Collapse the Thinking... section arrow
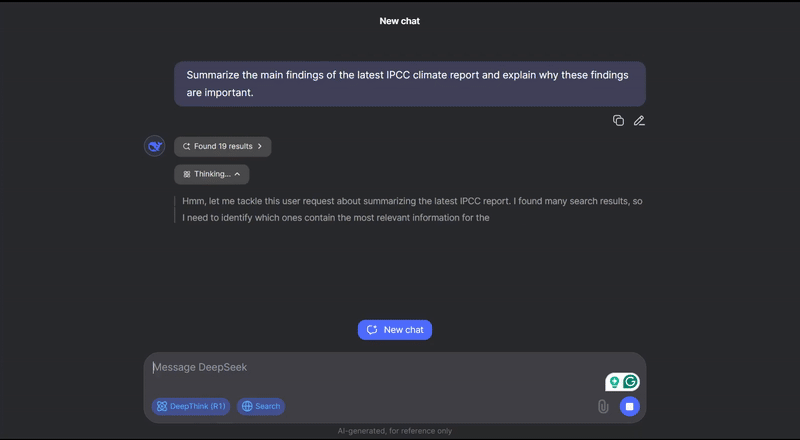The height and width of the screenshot is (440, 800). click(x=238, y=174)
